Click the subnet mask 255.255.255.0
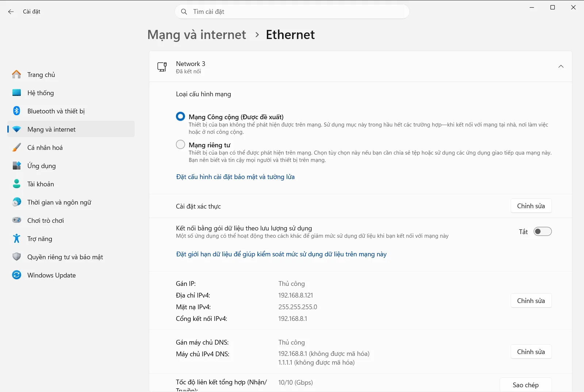 coord(298,307)
